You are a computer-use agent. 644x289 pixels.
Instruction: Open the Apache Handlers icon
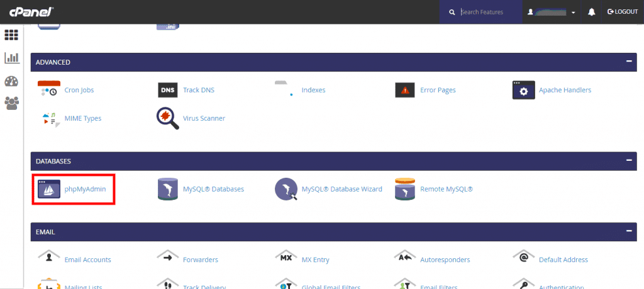click(523, 90)
